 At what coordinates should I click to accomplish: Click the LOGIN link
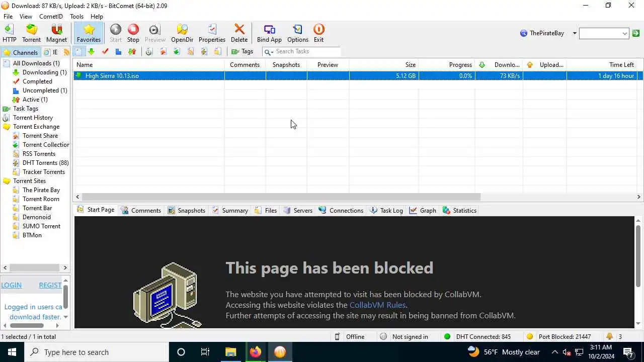pyautogui.click(x=11, y=285)
